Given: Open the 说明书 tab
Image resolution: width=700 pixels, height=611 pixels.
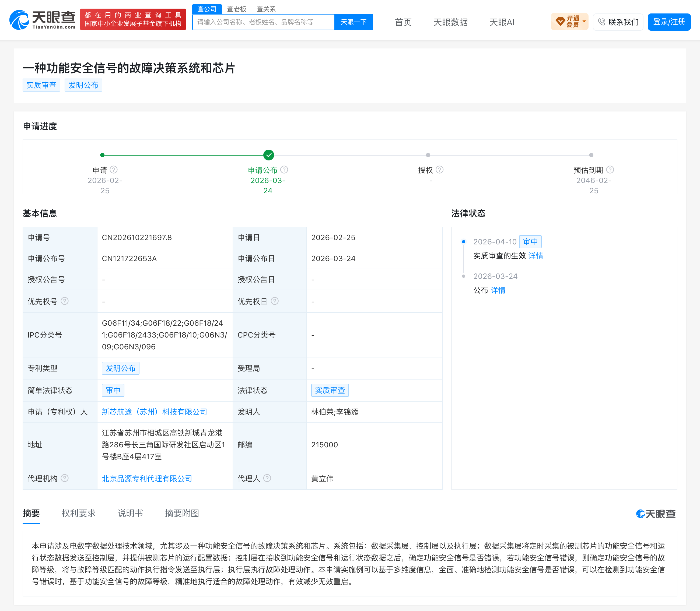Looking at the screenshot, I should [x=130, y=513].
